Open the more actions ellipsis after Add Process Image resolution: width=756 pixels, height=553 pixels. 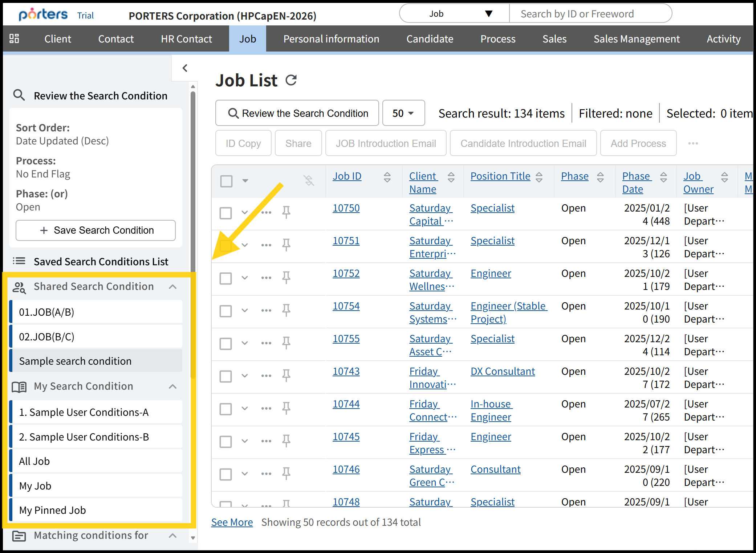(x=693, y=143)
